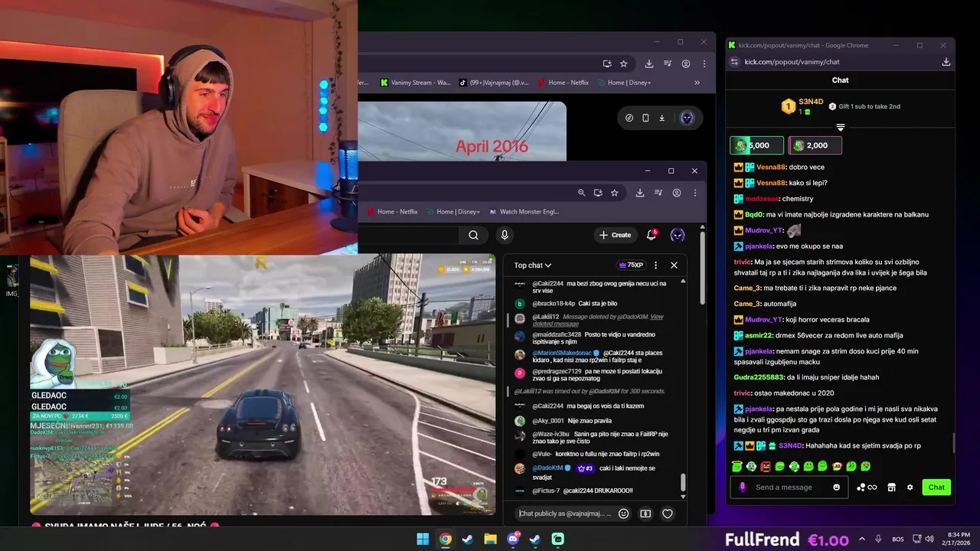The width and height of the screenshot is (980, 551).
Task: Open the TikTok profile avatar
Action: (x=687, y=118)
